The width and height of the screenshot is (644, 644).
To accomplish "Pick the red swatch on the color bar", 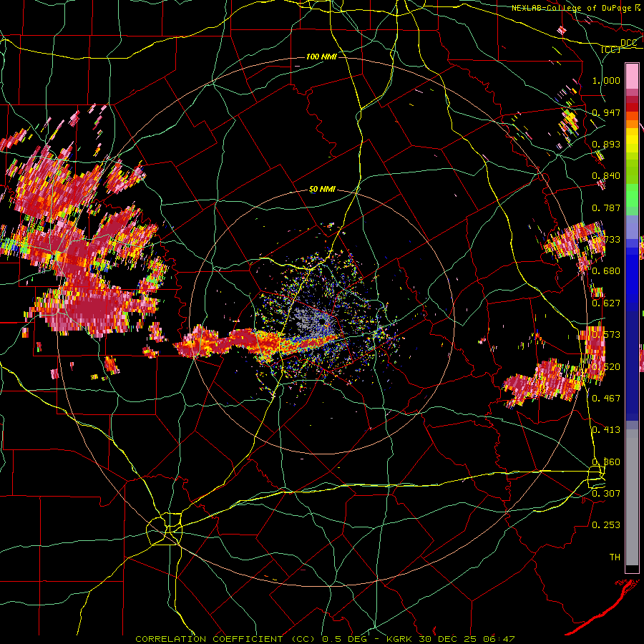I will [x=632, y=107].
